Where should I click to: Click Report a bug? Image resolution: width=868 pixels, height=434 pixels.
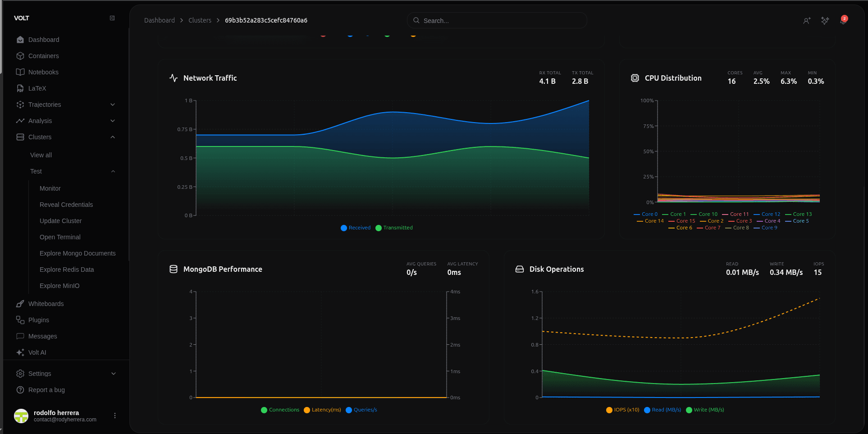click(46, 390)
